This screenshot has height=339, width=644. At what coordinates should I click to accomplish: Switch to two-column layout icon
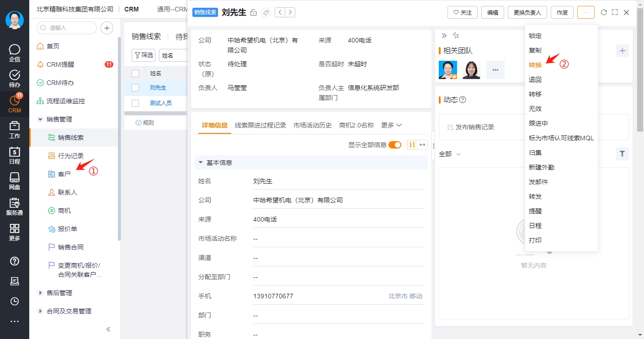pyautogui.click(x=412, y=145)
